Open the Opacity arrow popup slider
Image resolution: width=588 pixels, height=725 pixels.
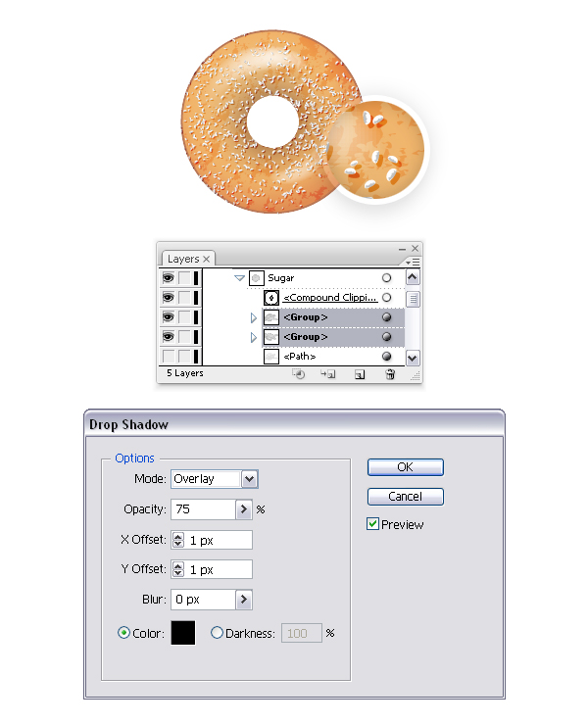tap(244, 509)
